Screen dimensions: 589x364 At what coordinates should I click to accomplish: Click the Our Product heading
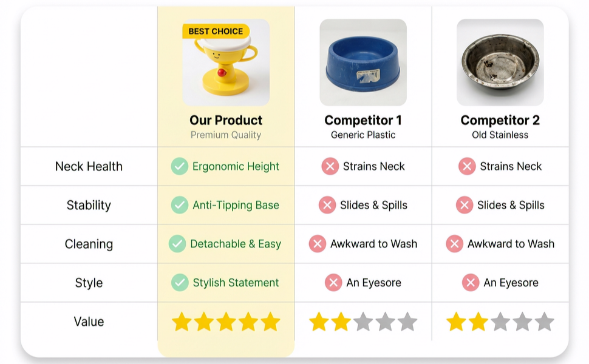coord(226,120)
